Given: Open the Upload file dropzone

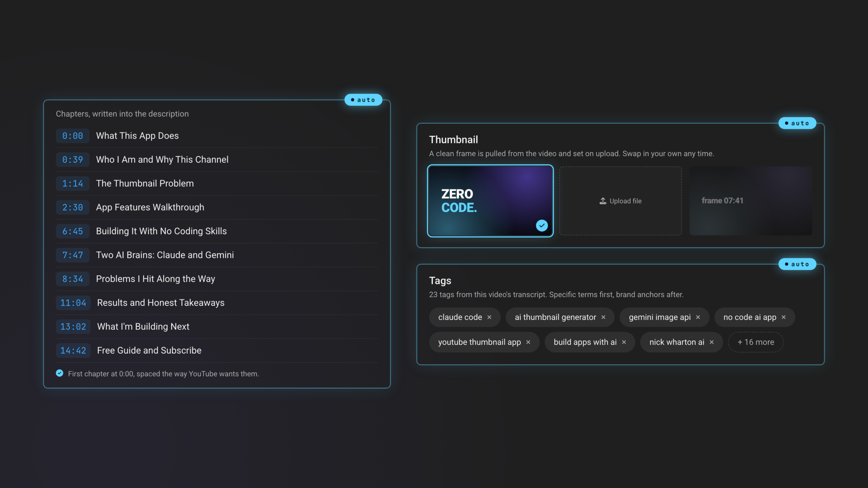Looking at the screenshot, I should coord(620,201).
